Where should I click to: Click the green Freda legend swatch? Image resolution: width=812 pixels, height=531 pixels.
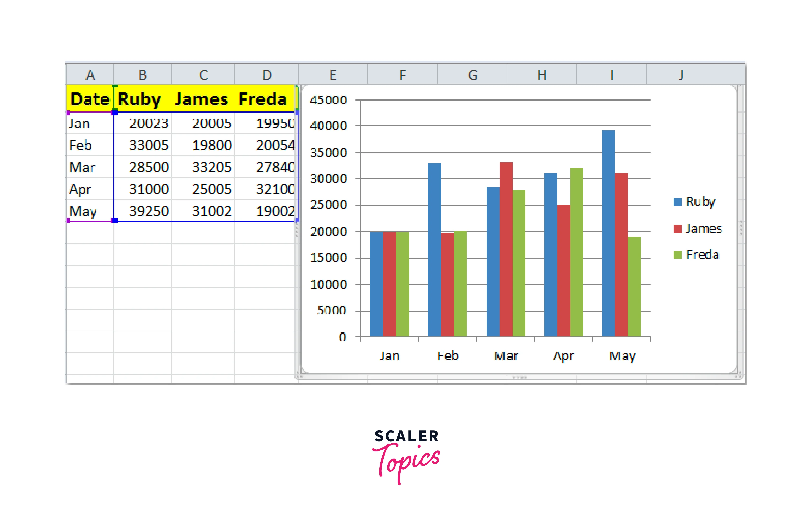678,255
